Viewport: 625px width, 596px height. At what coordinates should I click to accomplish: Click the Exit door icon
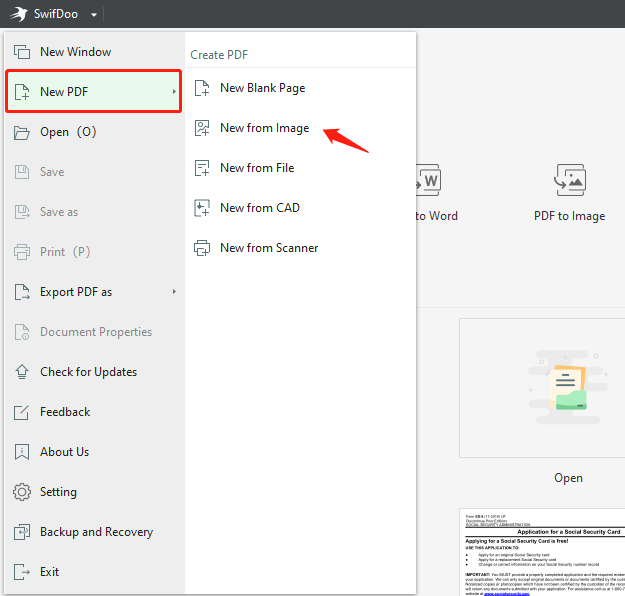click(x=22, y=572)
